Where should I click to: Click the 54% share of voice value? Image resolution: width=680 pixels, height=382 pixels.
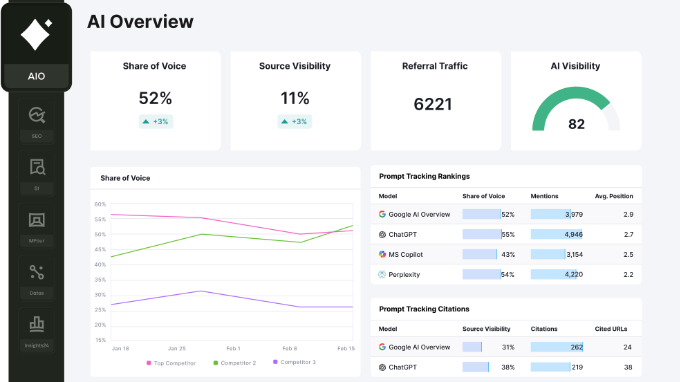click(x=508, y=274)
